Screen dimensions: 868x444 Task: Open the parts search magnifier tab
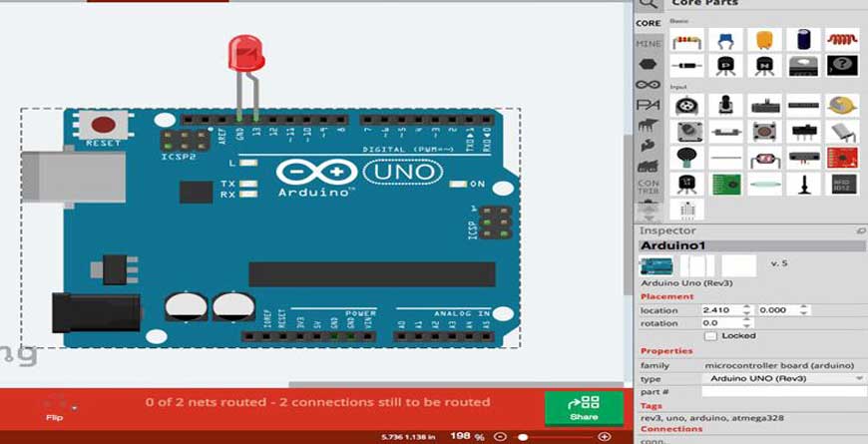point(649,4)
